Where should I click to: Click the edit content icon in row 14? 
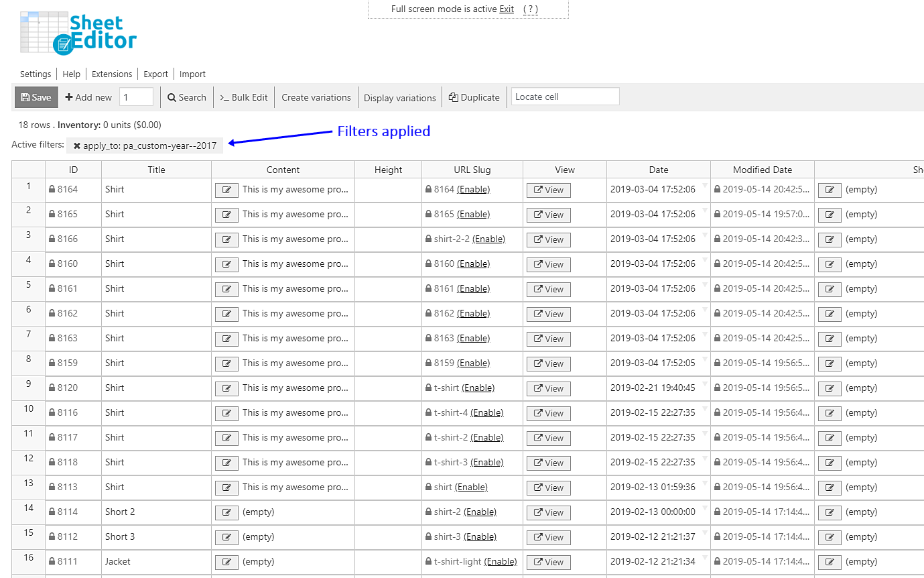click(226, 513)
